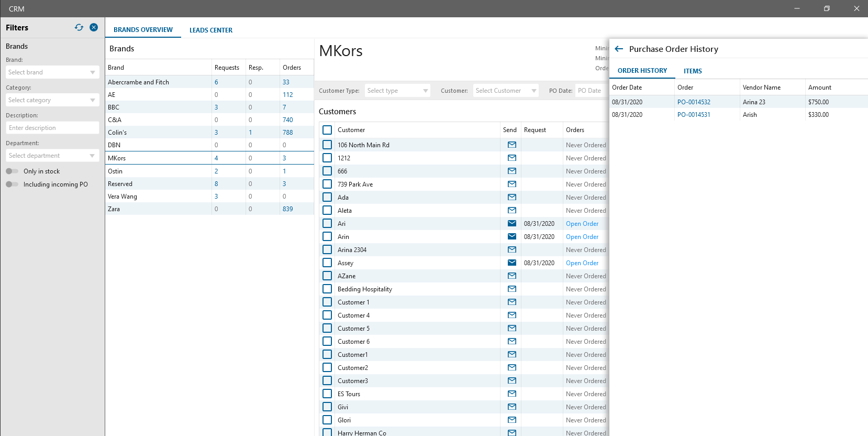
Task: Send email to Customer3
Action: pos(512,380)
